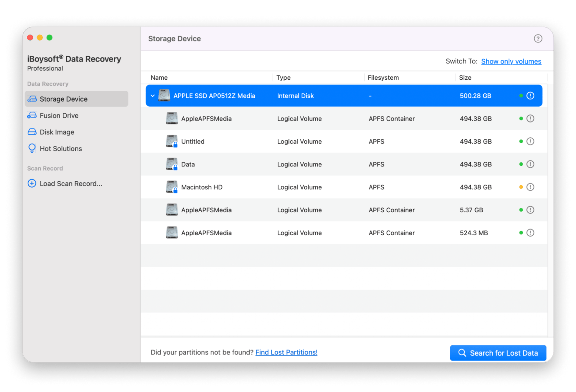
Task: Click the Internal Disk type cell
Action: (295, 96)
